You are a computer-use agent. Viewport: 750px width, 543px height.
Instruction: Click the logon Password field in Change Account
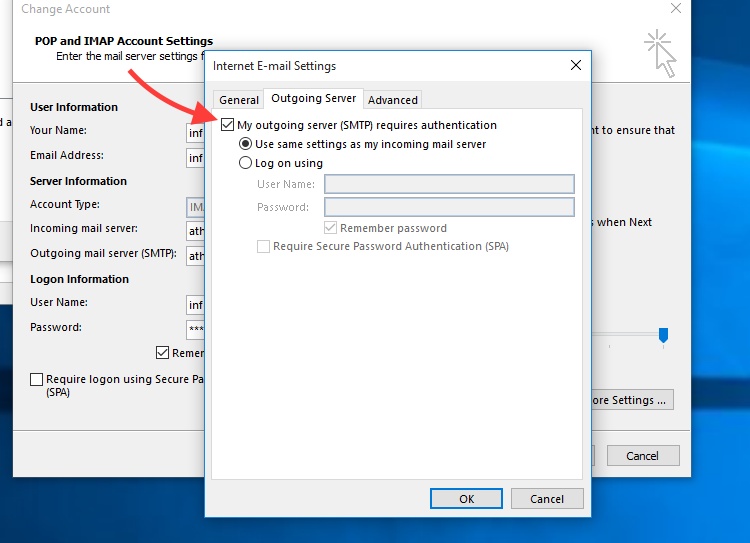[196, 330]
